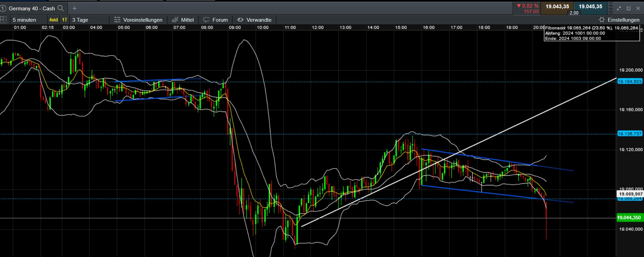Click the 16:00 time axis label

coord(429,28)
